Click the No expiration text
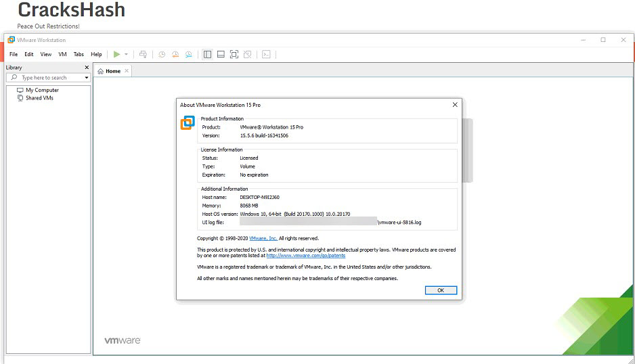 (x=254, y=175)
